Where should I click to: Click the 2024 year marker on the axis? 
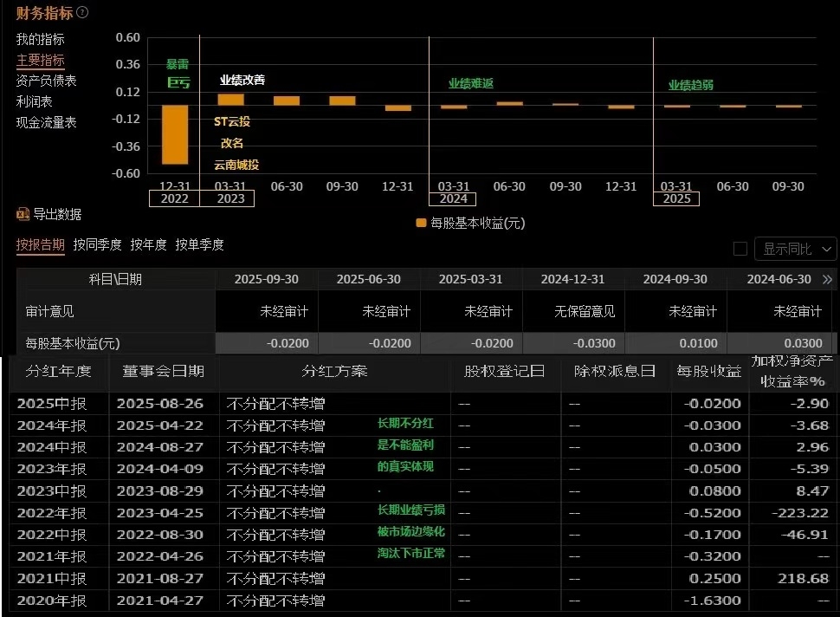(x=453, y=198)
